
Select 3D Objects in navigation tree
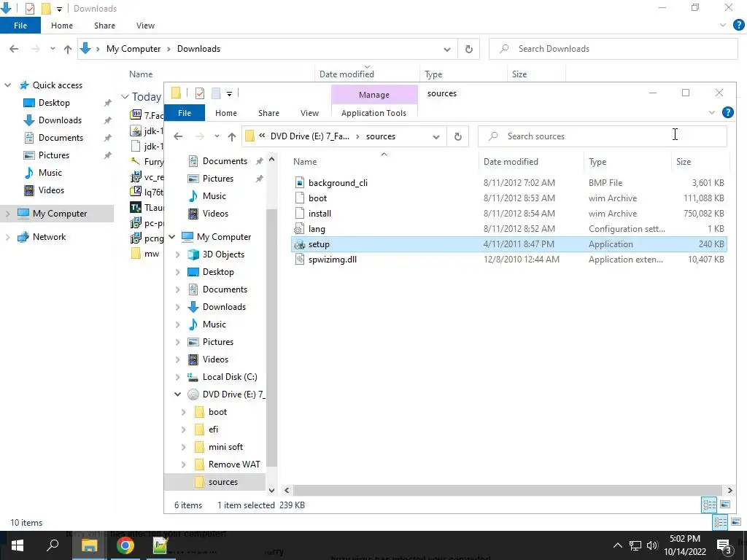pyautogui.click(x=223, y=254)
